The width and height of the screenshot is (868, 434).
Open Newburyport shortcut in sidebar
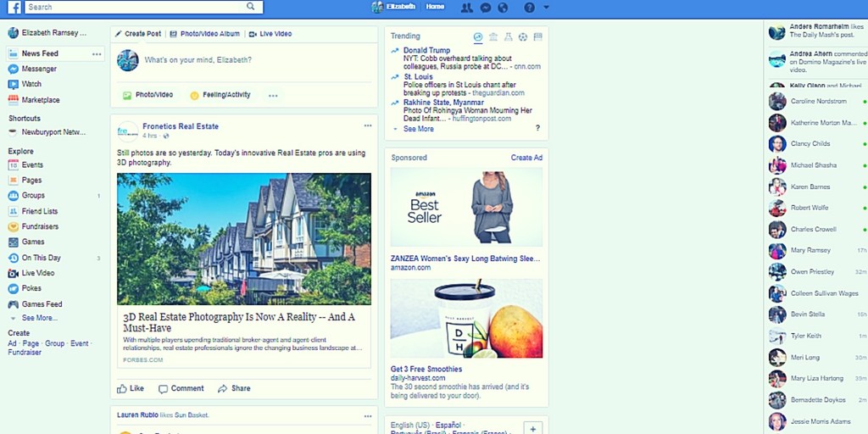point(55,132)
